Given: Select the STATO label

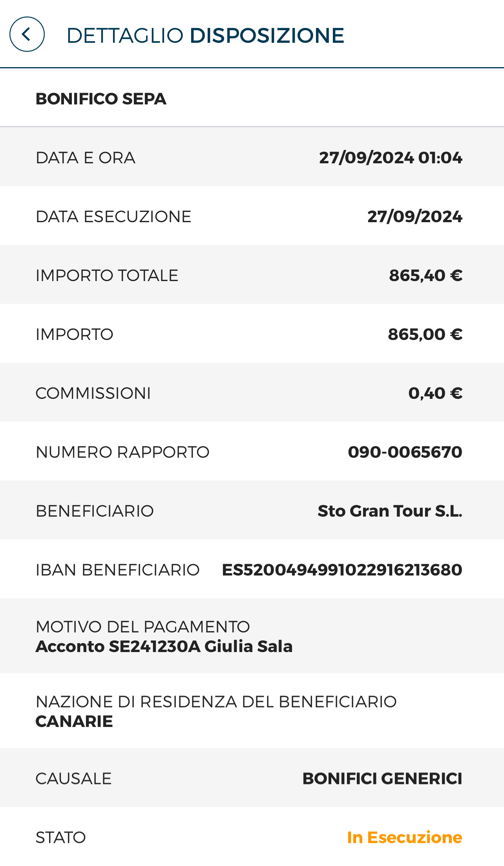Looking at the screenshot, I should [61, 837].
